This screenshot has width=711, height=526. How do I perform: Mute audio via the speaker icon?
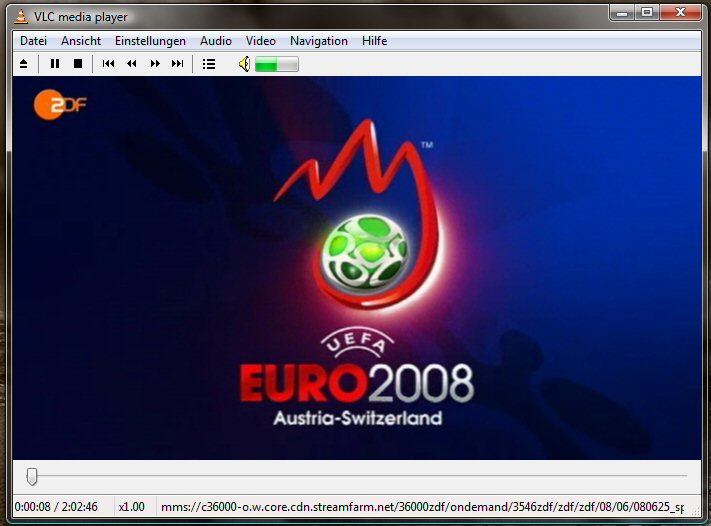click(244, 64)
